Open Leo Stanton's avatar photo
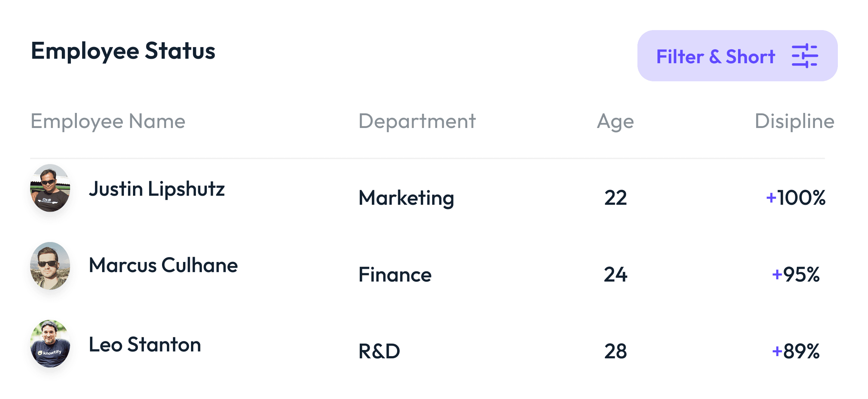Viewport: 868px width, 399px height. pyautogui.click(x=50, y=344)
